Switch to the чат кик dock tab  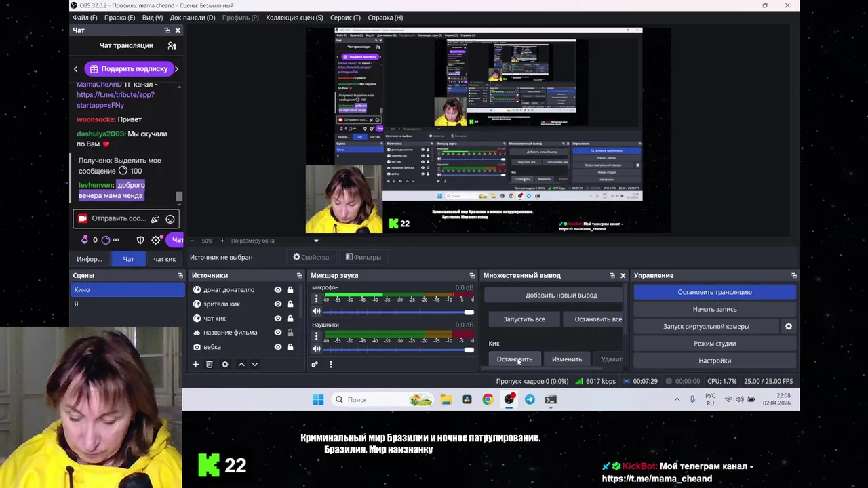(x=164, y=259)
